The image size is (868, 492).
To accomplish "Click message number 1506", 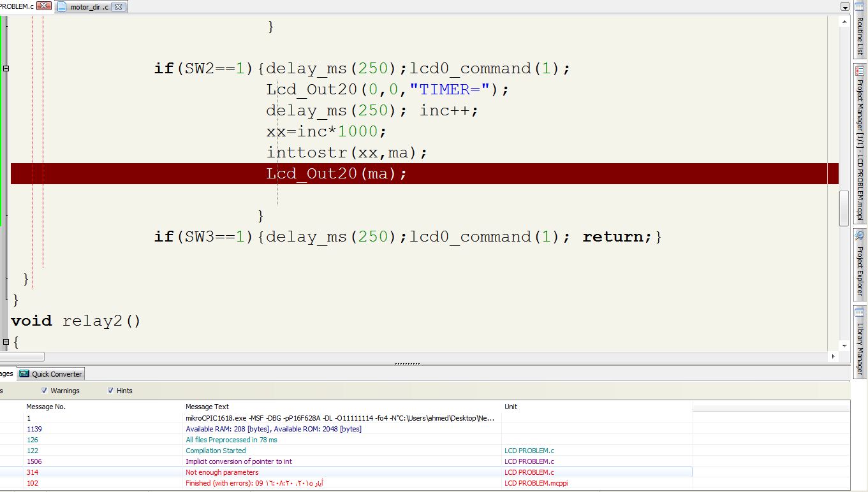I will coord(34,461).
